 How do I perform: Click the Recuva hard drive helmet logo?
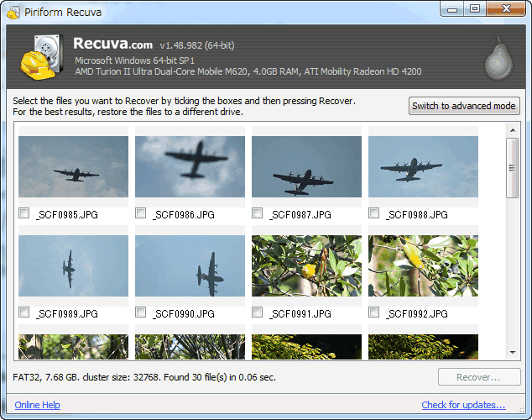tap(41, 57)
